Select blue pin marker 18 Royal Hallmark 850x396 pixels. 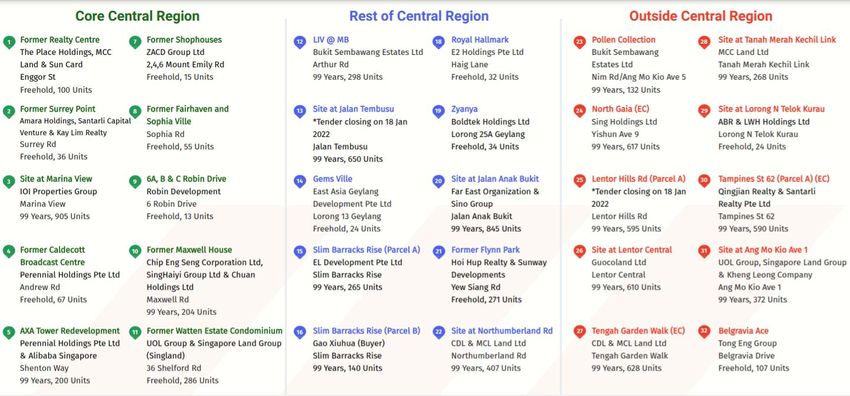(x=439, y=42)
